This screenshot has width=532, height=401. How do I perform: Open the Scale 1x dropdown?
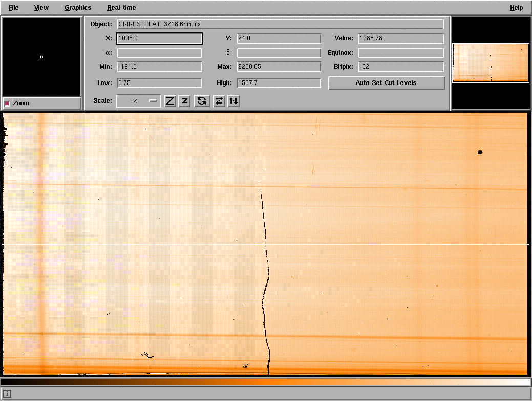point(138,101)
